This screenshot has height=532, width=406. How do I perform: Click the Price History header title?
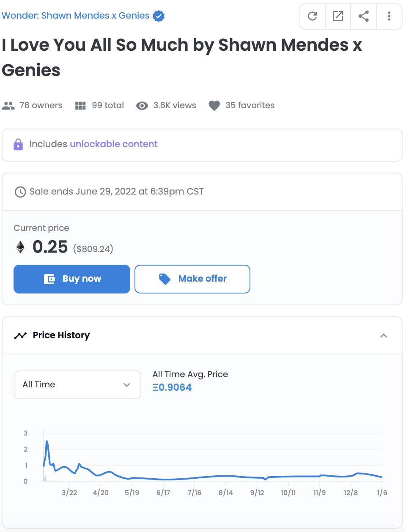(x=61, y=335)
